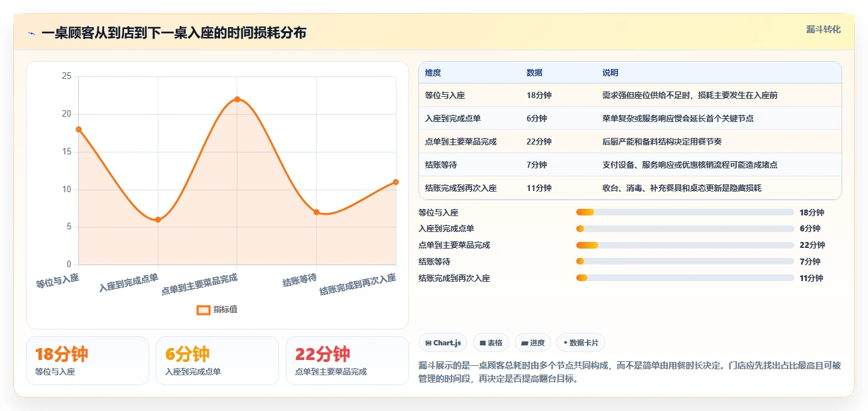Image resolution: width=868 pixels, height=411 pixels.
Task: Click the 进度 tag chip
Action: tap(533, 343)
